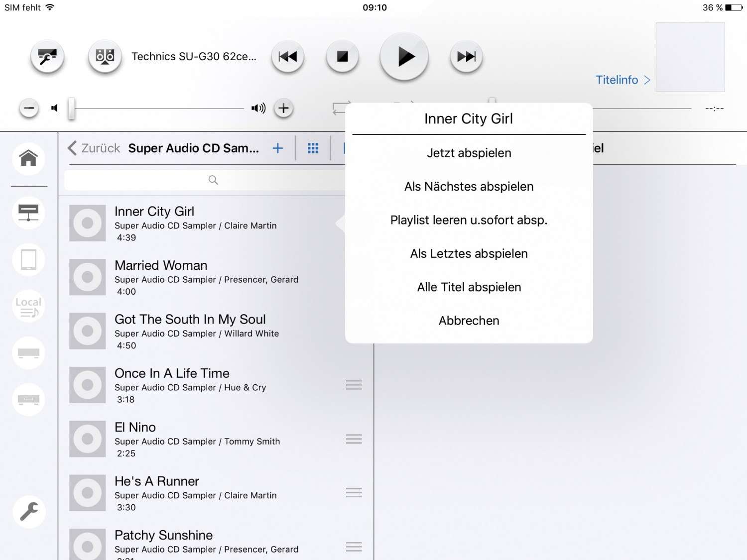747x560 pixels.
Task: Select the track Once In A Life Time
Action: coord(216,385)
